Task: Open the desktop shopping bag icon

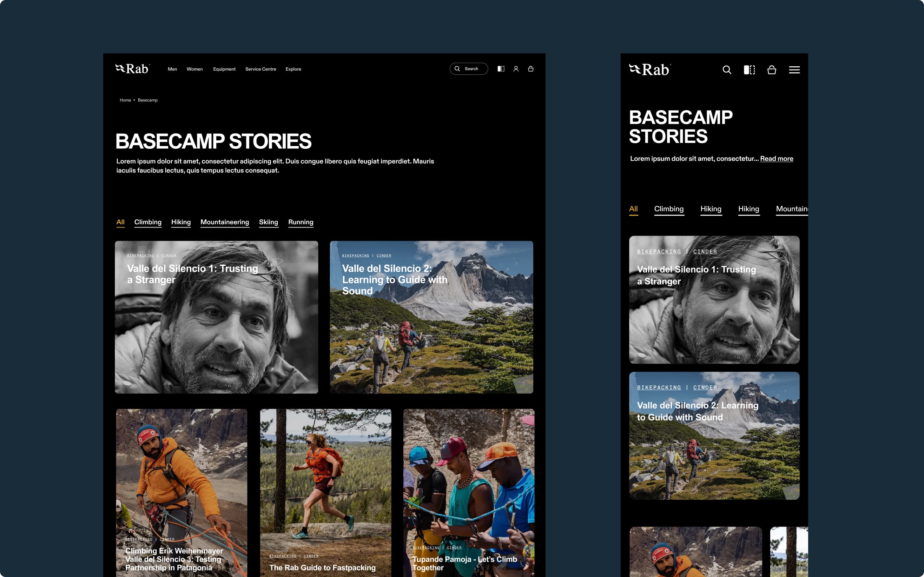Action: tap(530, 69)
